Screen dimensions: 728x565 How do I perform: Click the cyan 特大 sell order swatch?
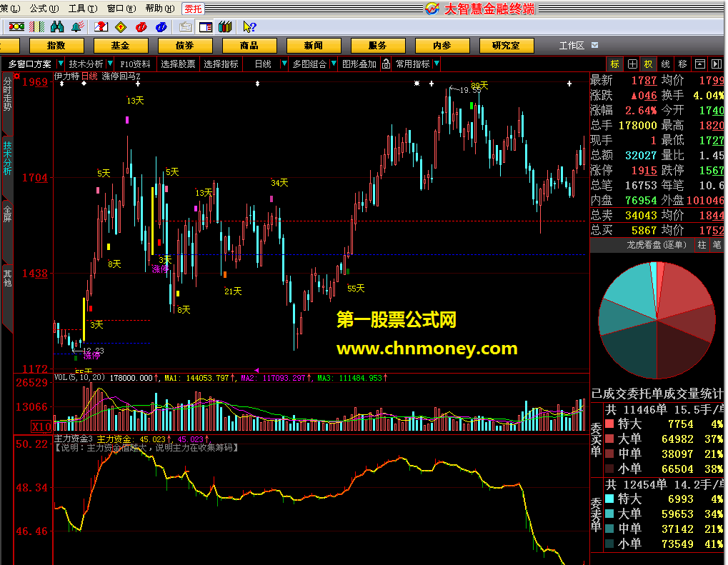coord(609,499)
